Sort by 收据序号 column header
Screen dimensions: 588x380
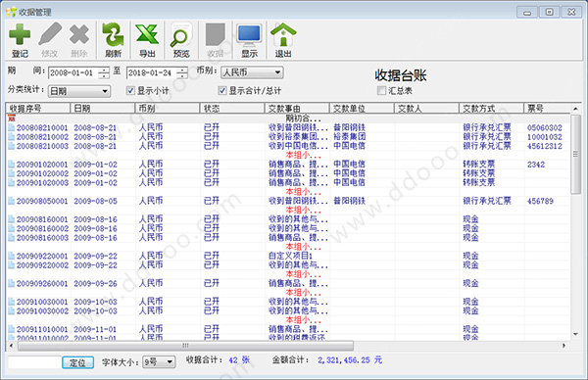[x=38, y=109]
